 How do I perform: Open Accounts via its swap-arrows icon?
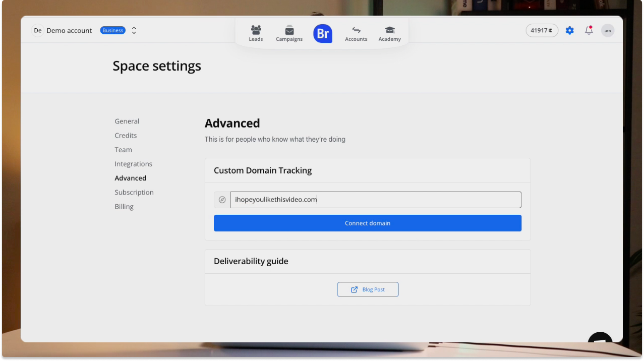point(356,30)
